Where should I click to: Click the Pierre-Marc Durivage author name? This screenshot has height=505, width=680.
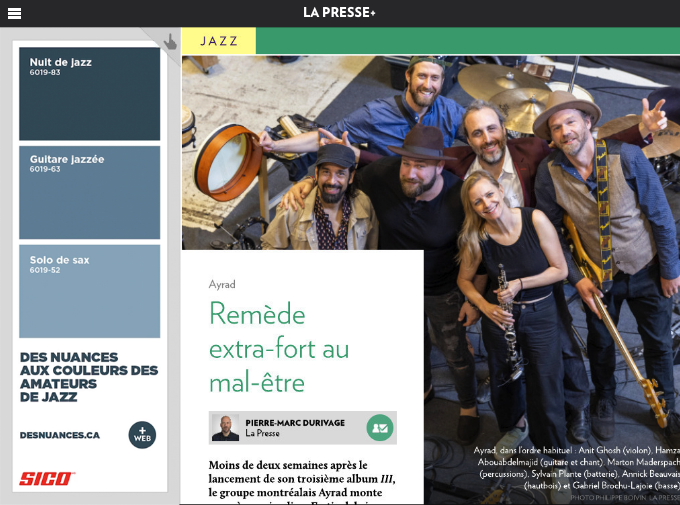295,423
